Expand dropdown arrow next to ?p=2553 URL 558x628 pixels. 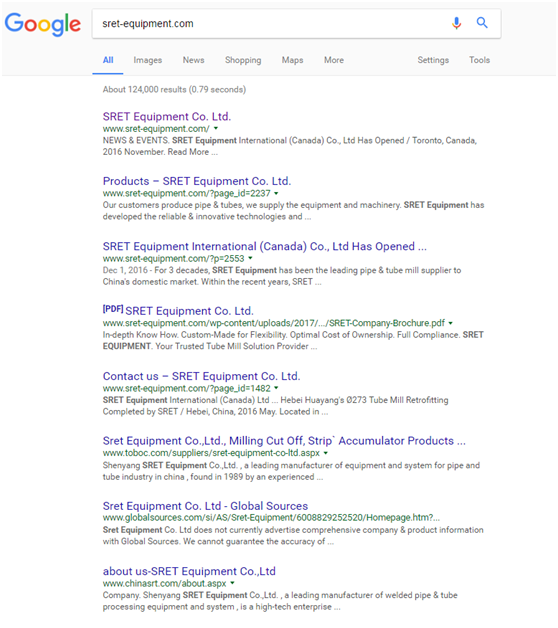pyautogui.click(x=250, y=258)
